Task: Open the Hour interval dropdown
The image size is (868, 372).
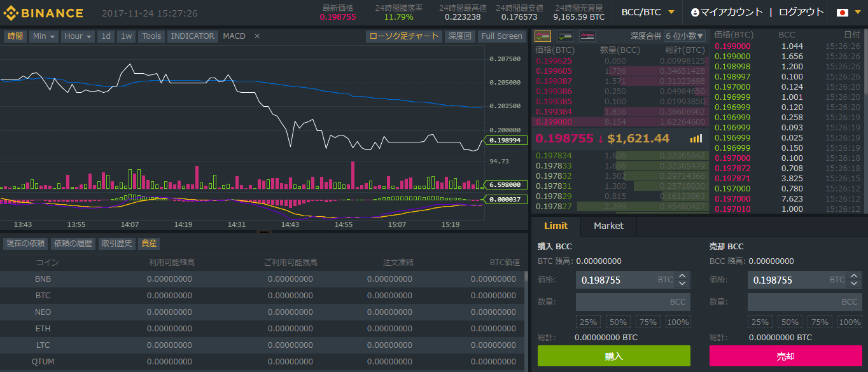Action: point(78,36)
